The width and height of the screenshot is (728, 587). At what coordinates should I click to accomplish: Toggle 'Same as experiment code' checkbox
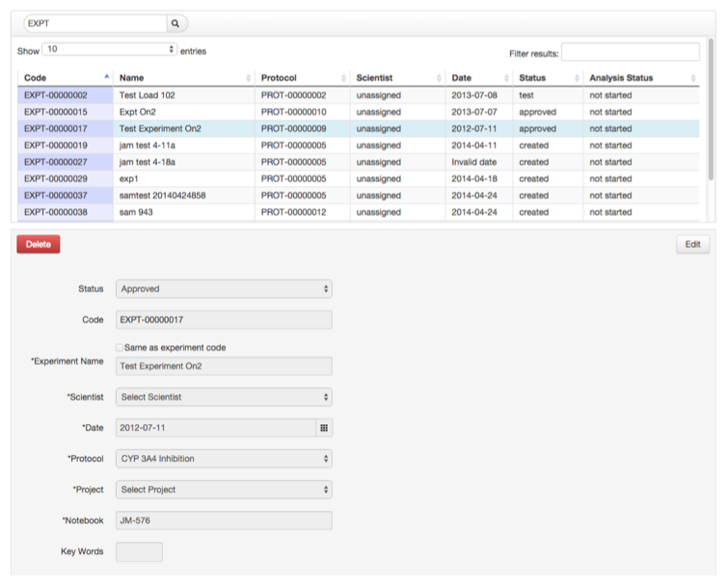pyautogui.click(x=120, y=348)
